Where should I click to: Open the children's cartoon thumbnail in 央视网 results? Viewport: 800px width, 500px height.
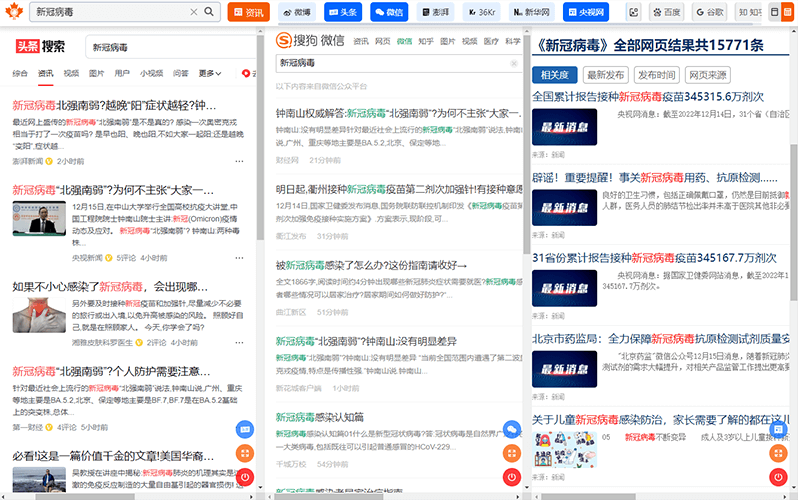564,449
